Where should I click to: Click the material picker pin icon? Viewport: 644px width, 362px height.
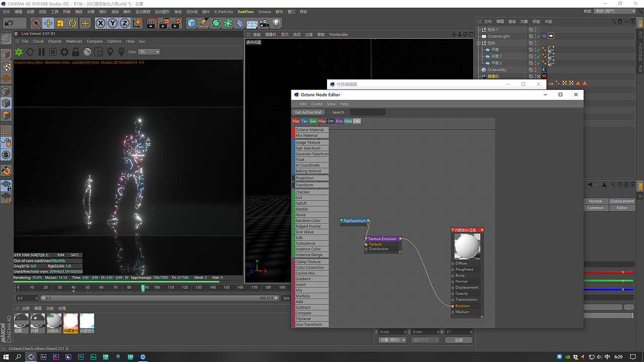pyautogui.click(x=121, y=52)
